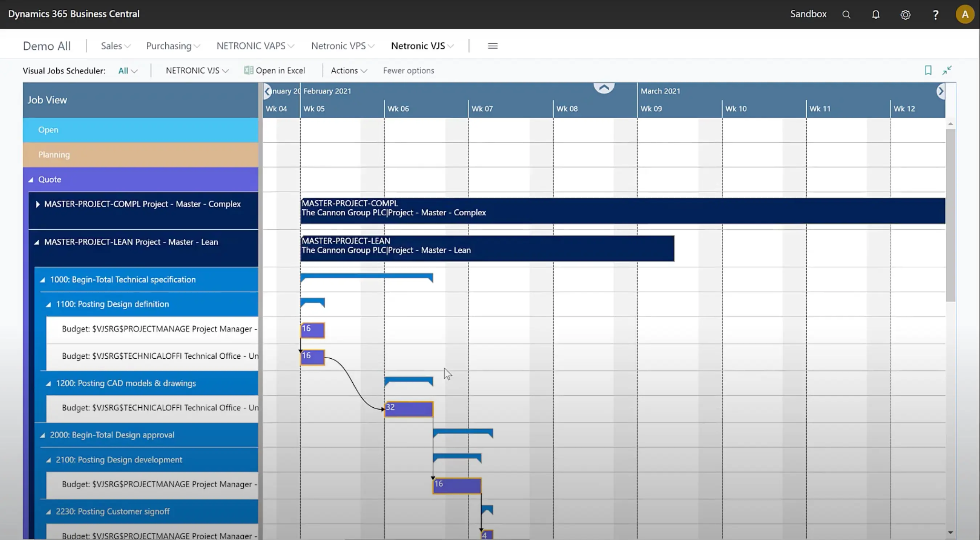This screenshot has height=540, width=980.
Task: Navigate timeline forward with right arrow
Action: (x=940, y=91)
